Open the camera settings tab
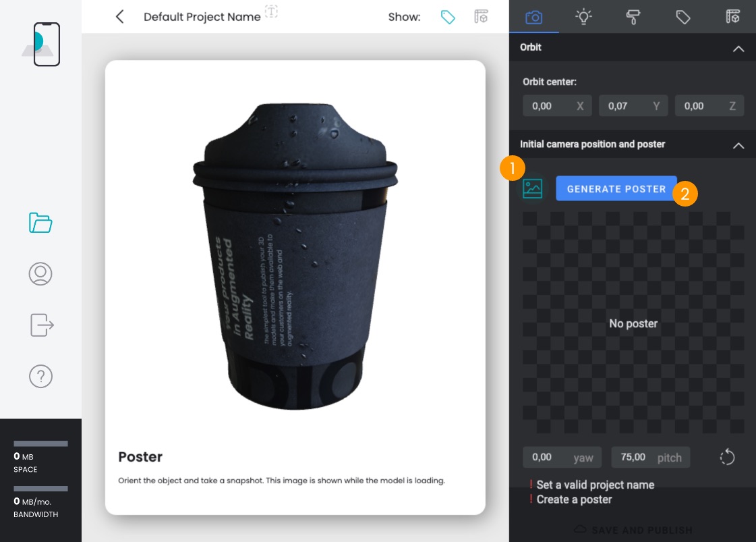This screenshot has height=542, width=756. [x=533, y=17]
